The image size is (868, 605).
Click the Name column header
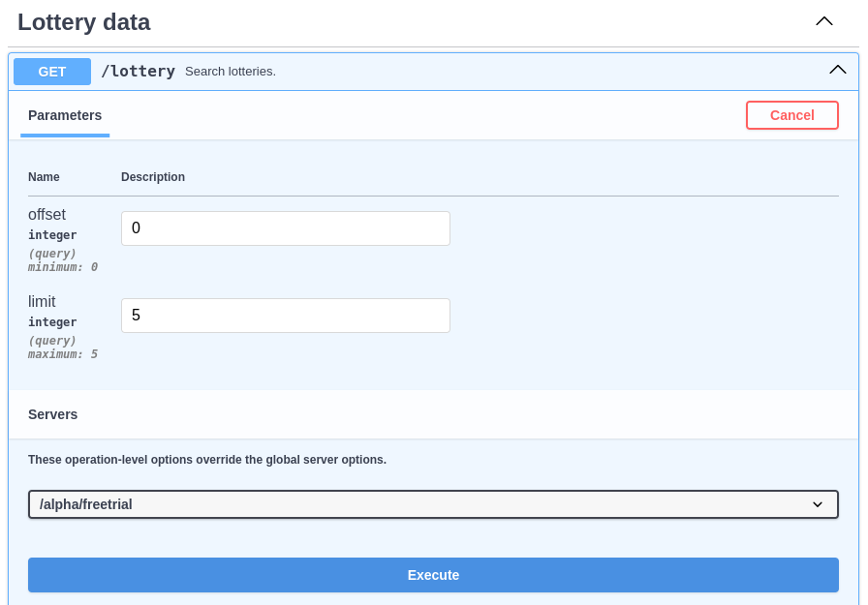tap(44, 177)
